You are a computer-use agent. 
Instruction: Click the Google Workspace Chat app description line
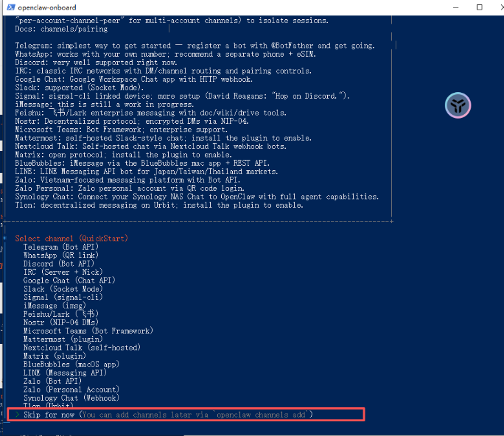click(134, 79)
